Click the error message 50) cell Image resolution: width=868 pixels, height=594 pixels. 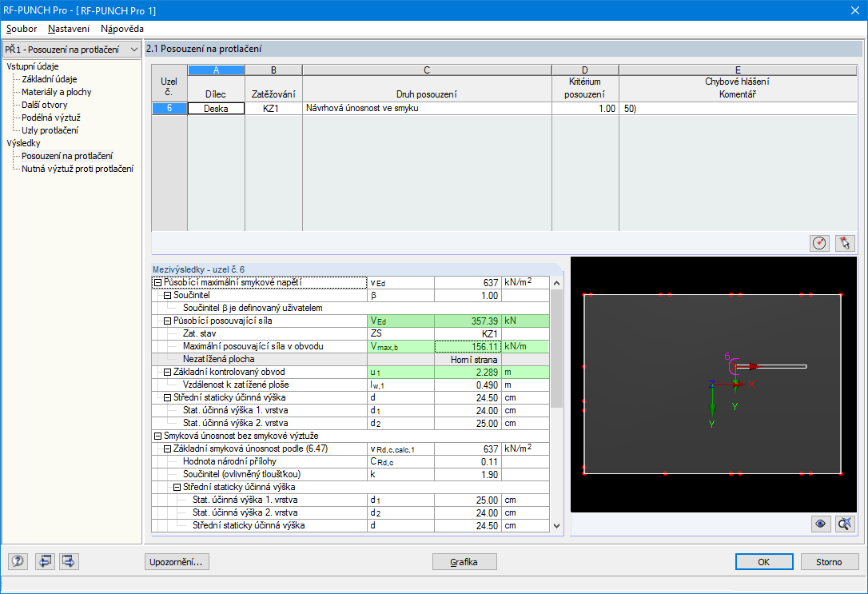738,109
